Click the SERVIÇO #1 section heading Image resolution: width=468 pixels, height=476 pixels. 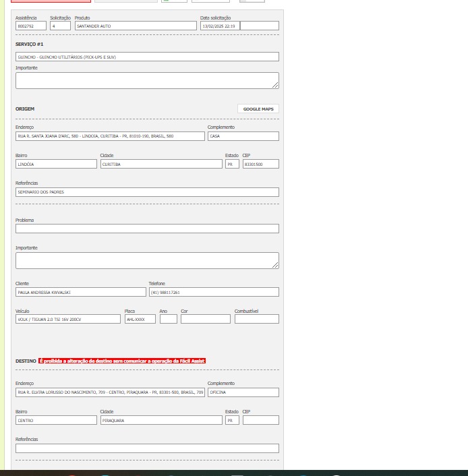click(30, 44)
